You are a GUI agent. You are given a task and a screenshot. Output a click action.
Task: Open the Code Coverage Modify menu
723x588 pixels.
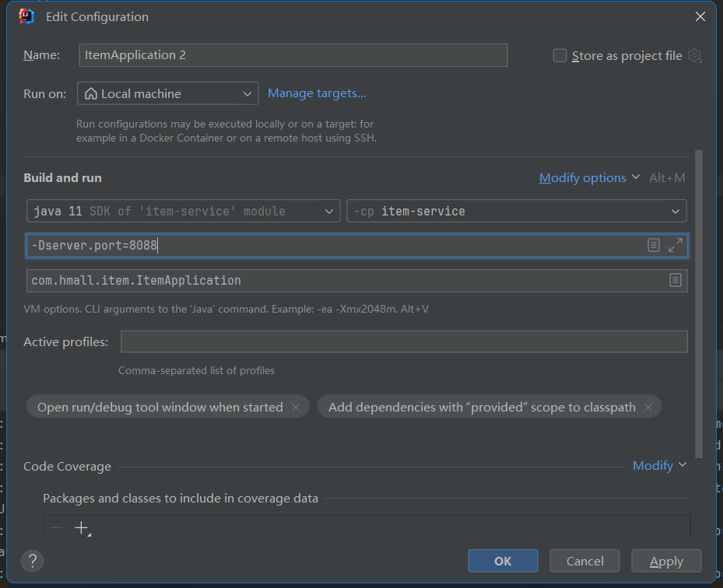[659, 465]
